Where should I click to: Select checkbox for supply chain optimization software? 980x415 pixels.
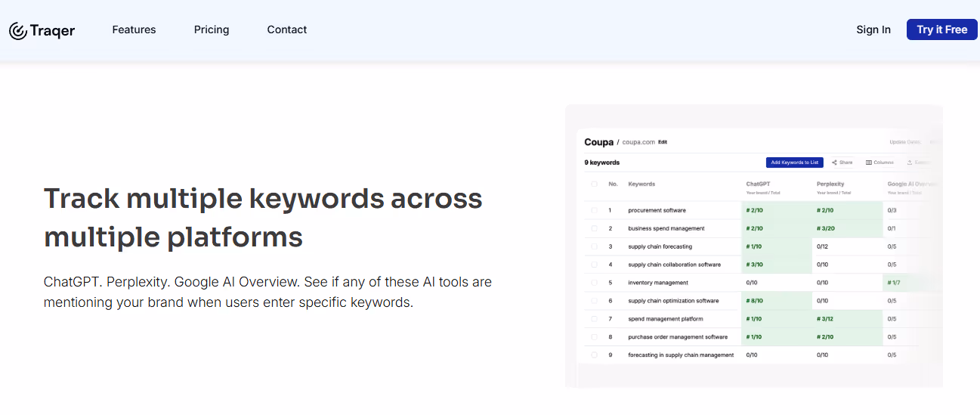[x=594, y=301]
